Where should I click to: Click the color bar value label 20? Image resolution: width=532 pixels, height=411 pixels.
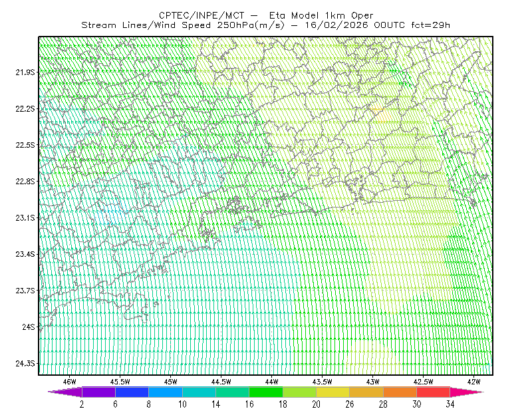(317, 404)
